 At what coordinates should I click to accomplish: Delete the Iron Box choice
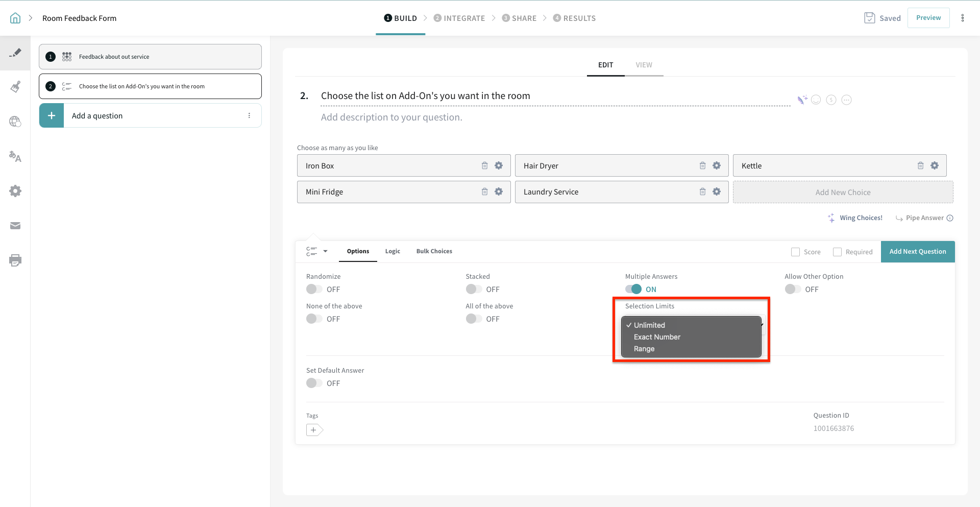484,165
